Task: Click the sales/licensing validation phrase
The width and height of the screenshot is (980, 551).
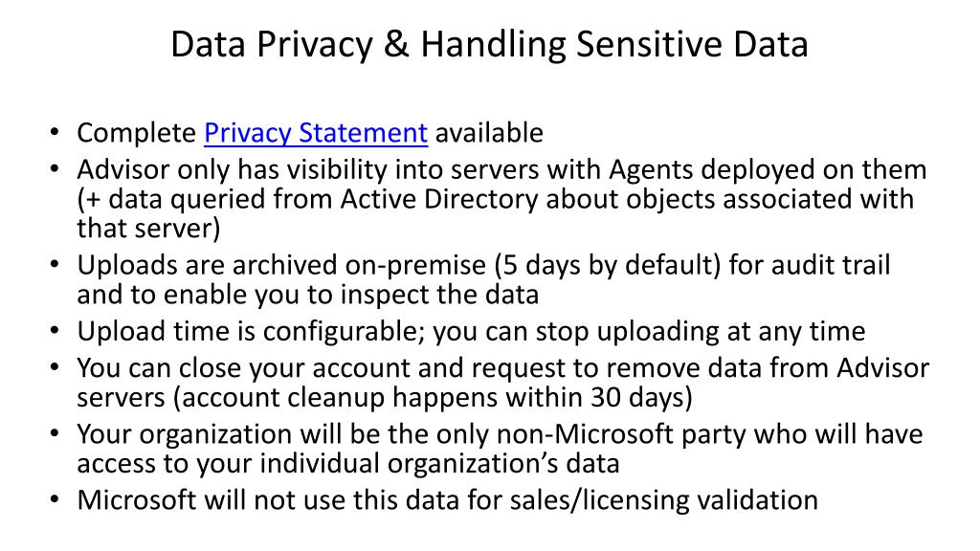Action: point(664,501)
